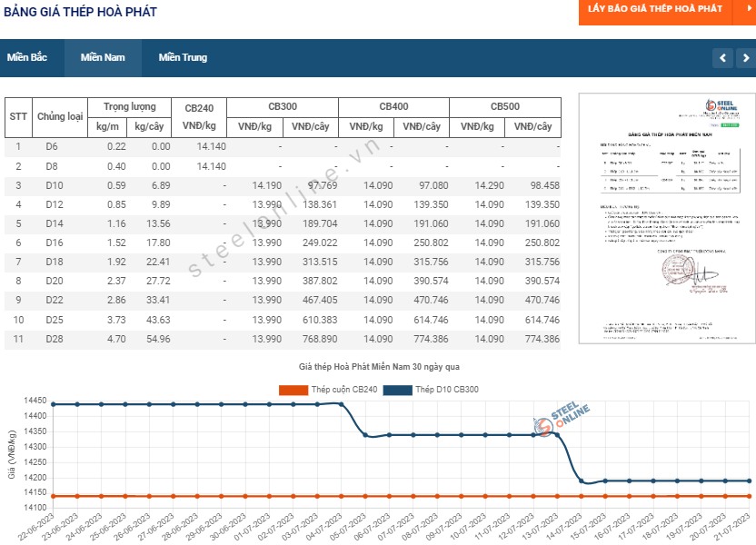Screen dimensions: 756x545
Task: Click the previous arrow in navy tab bar
Action: click(722, 58)
